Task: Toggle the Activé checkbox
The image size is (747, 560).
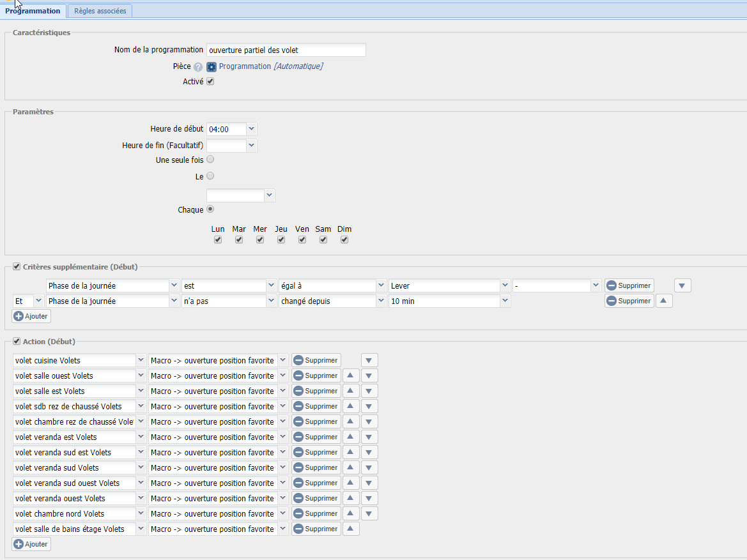Action: coord(210,82)
